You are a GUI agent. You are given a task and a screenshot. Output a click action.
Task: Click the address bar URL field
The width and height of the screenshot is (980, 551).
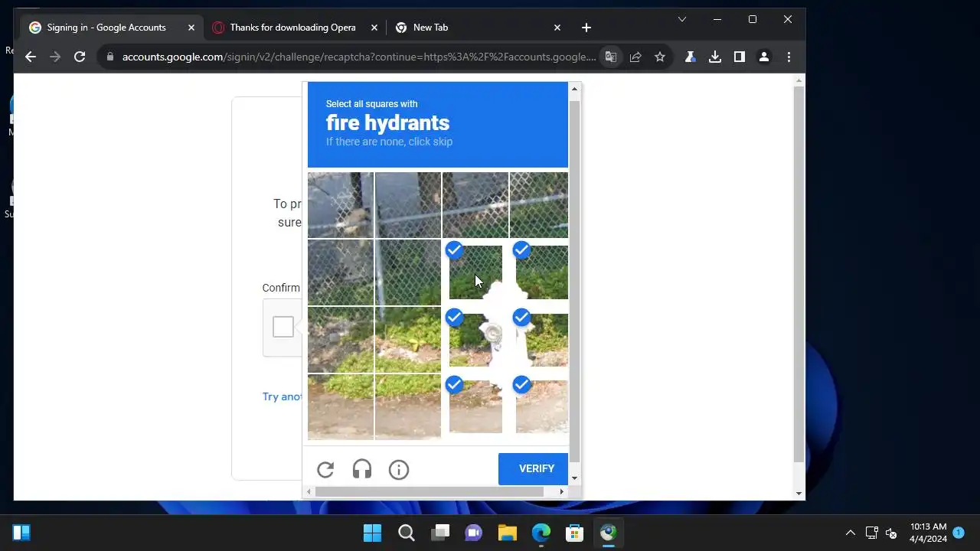pyautogui.click(x=358, y=57)
